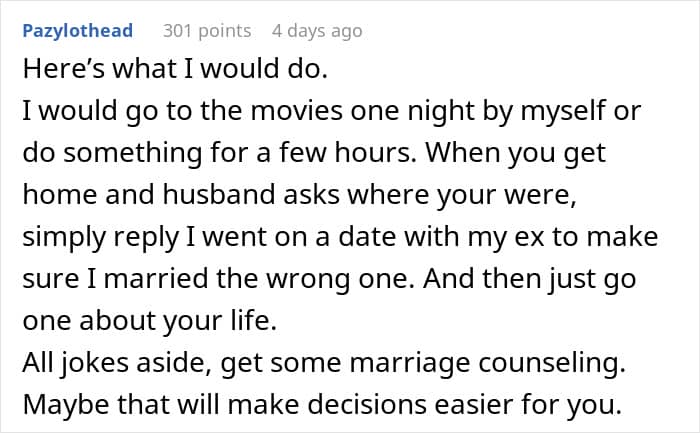The width and height of the screenshot is (700, 433).
Task: Open the Pazylothead user profile link
Action: pos(78,31)
